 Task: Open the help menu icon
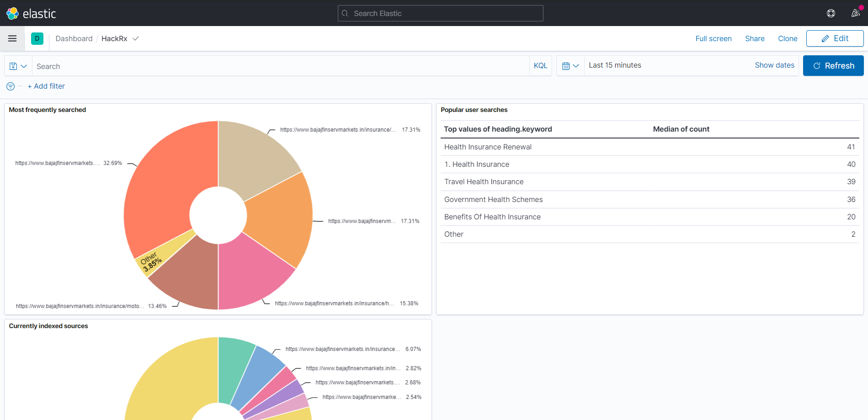[x=831, y=13]
